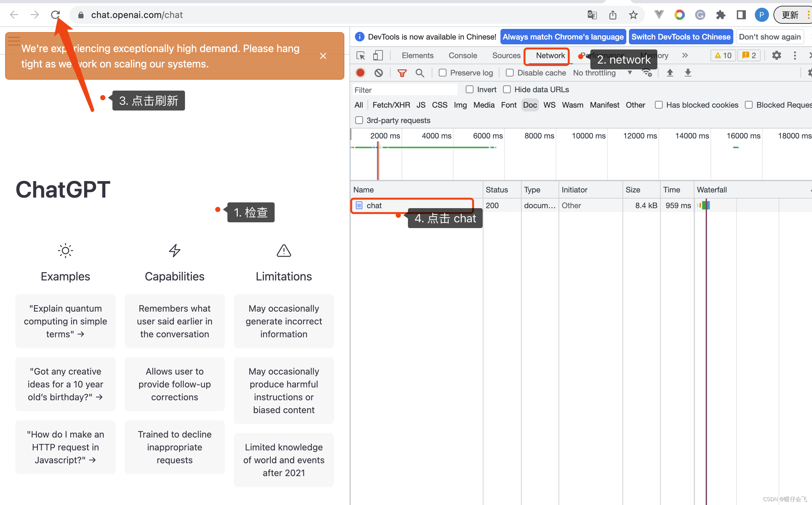Sort by the Waterfall column header
This screenshot has height=505, width=812.
(x=753, y=190)
